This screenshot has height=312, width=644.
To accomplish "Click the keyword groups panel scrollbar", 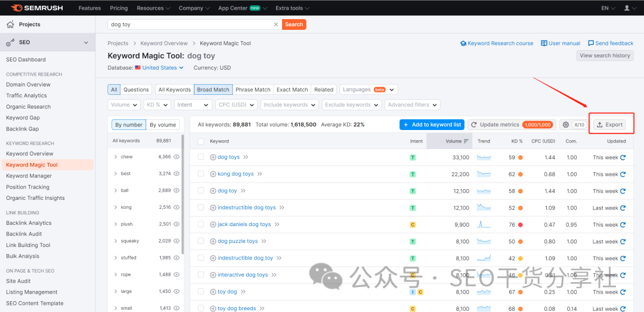I will [182, 193].
